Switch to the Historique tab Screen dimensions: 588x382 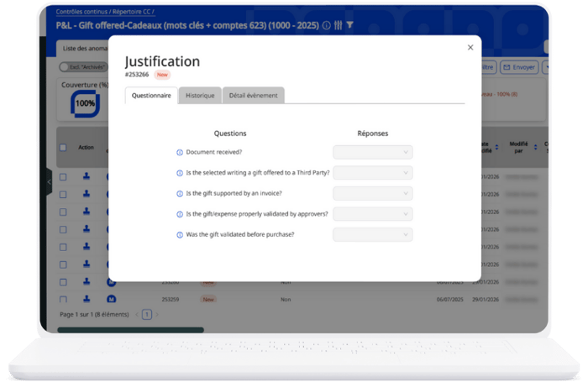(200, 96)
